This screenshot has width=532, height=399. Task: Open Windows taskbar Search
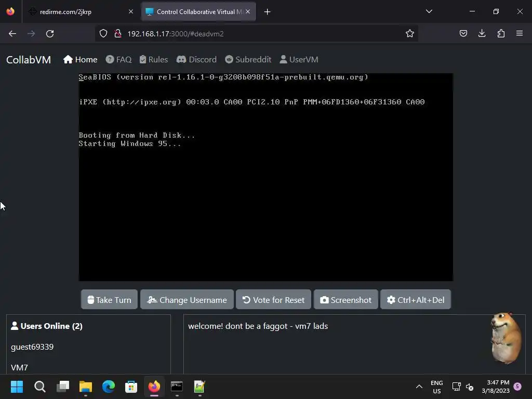click(39, 387)
